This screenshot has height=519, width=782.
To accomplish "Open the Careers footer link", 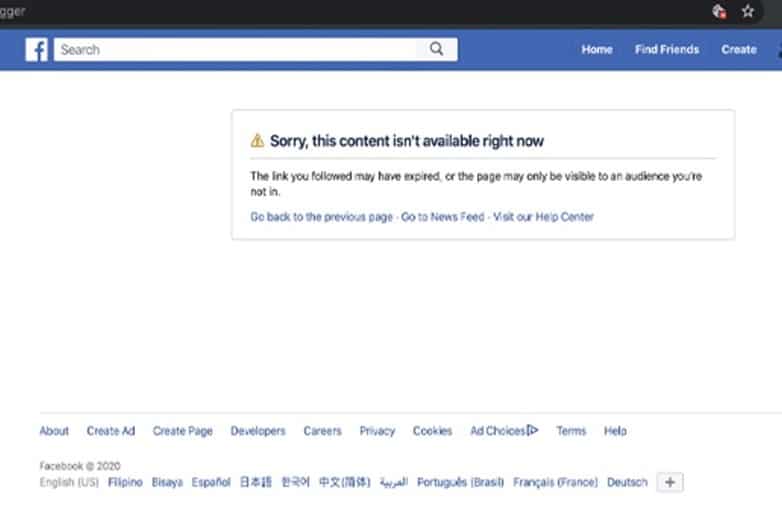I will coord(322,431).
